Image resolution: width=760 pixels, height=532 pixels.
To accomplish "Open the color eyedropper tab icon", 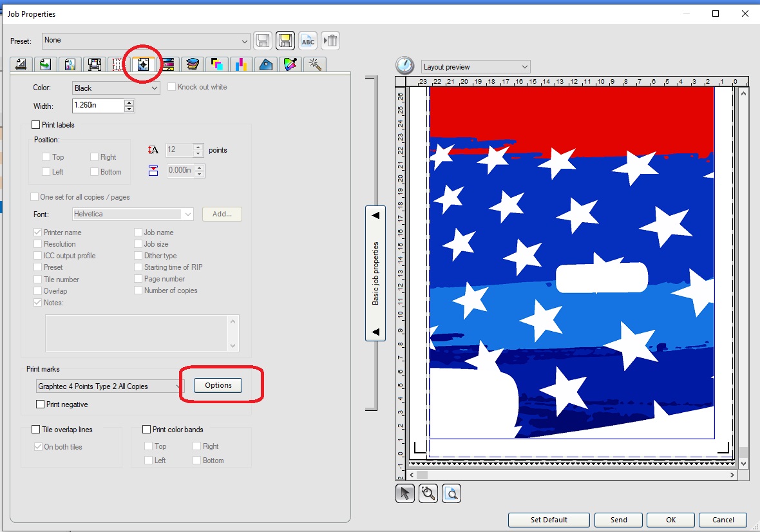I will 290,64.
